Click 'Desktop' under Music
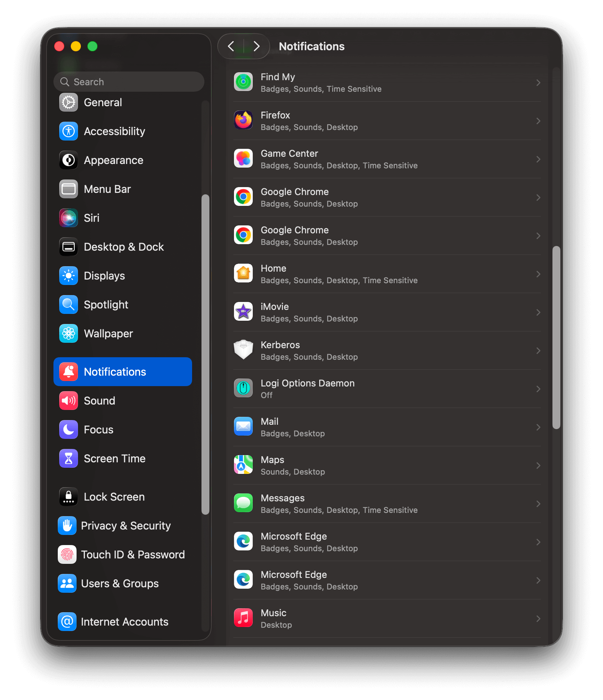 click(x=276, y=625)
